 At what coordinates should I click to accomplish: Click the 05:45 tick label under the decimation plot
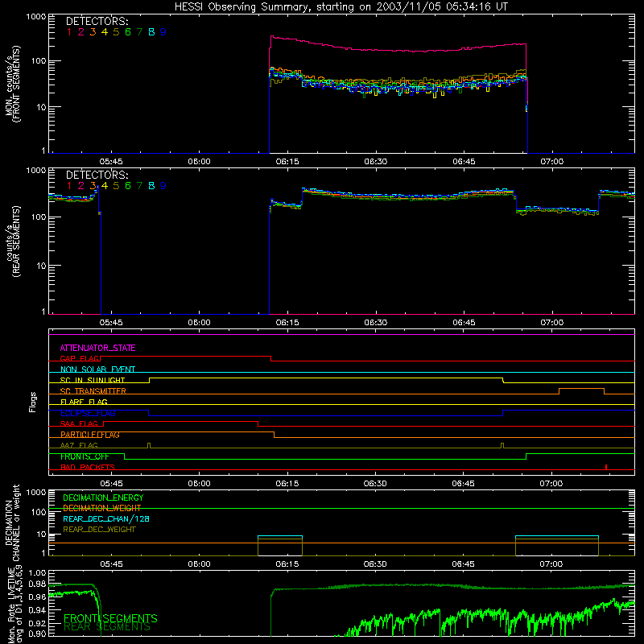pyautogui.click(x=111, y=564)
